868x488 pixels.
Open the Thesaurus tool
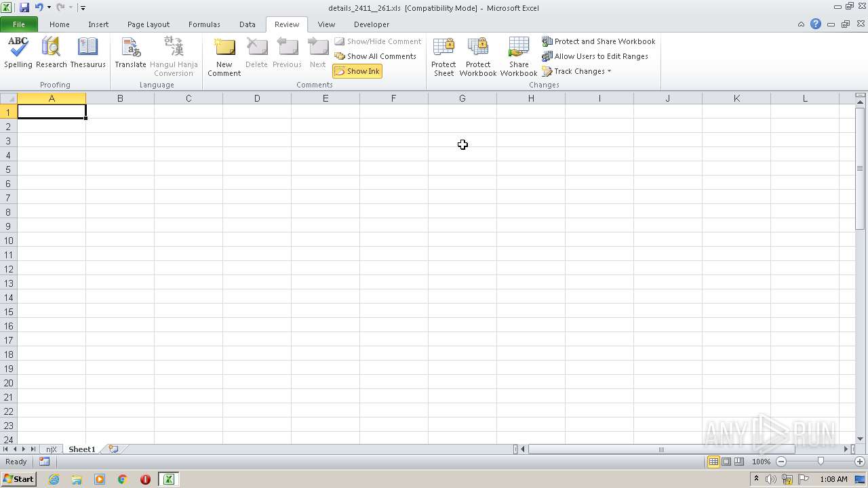(x=87, y=53)
